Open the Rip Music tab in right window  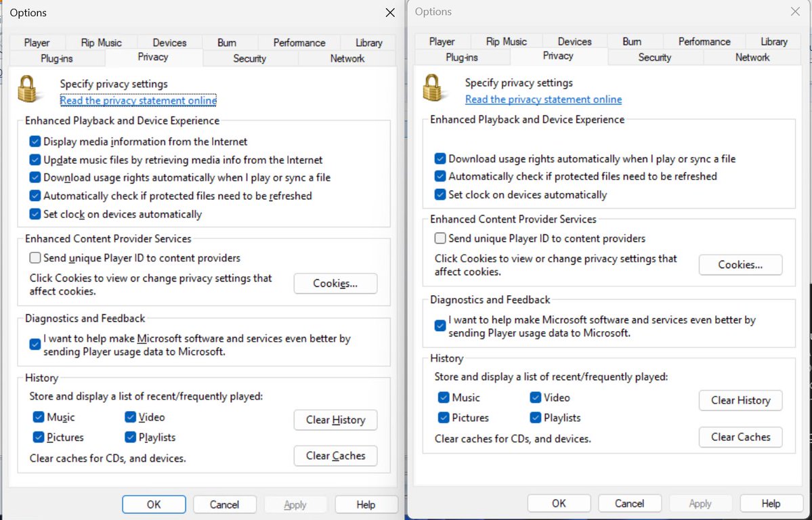[507, 41]
